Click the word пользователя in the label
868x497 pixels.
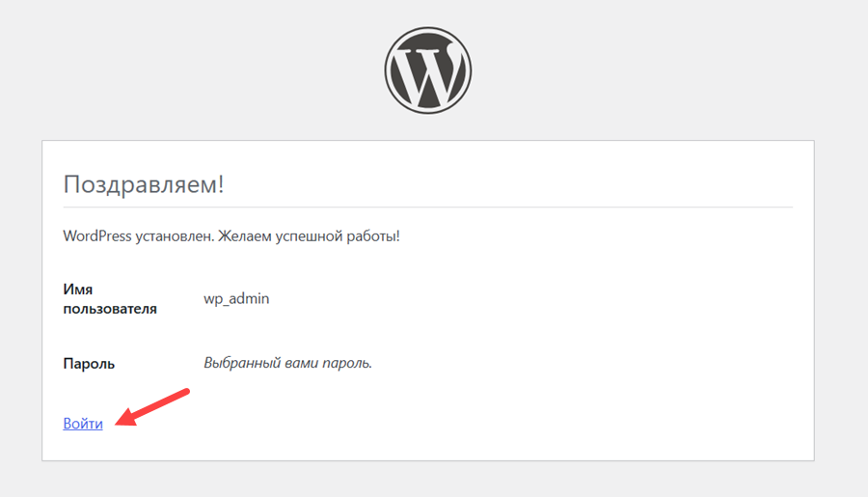pos(110,309)
